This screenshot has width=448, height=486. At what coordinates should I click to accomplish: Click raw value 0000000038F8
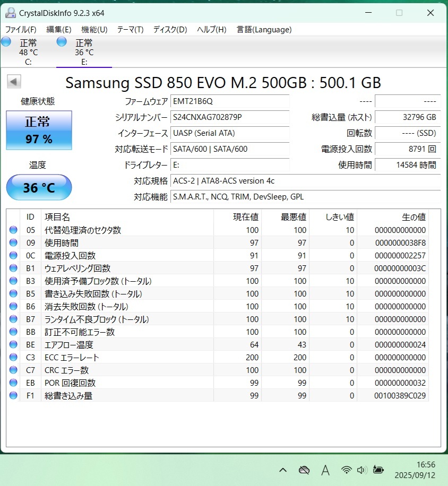pyautogui.click(x=401, y=242)
